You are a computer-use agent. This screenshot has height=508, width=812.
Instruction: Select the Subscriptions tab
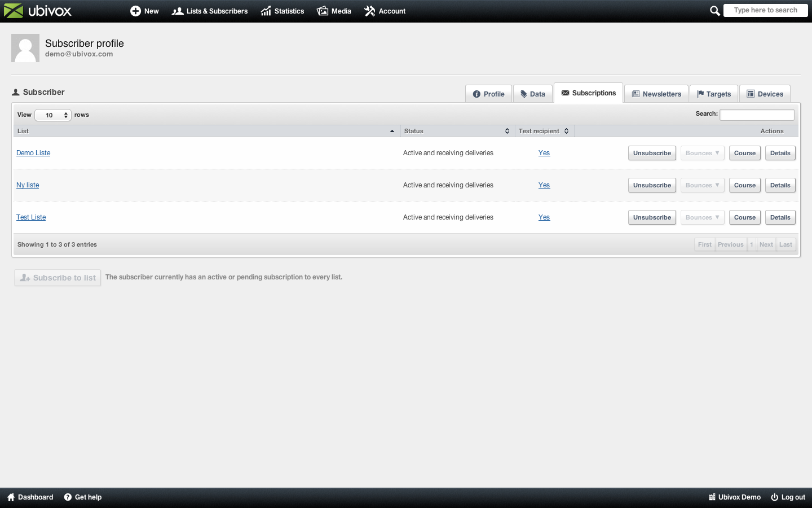(589, 93)
